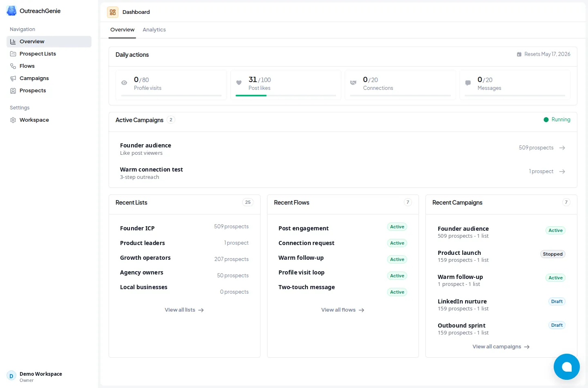Navigate to Prospects page

coord(49,91)
